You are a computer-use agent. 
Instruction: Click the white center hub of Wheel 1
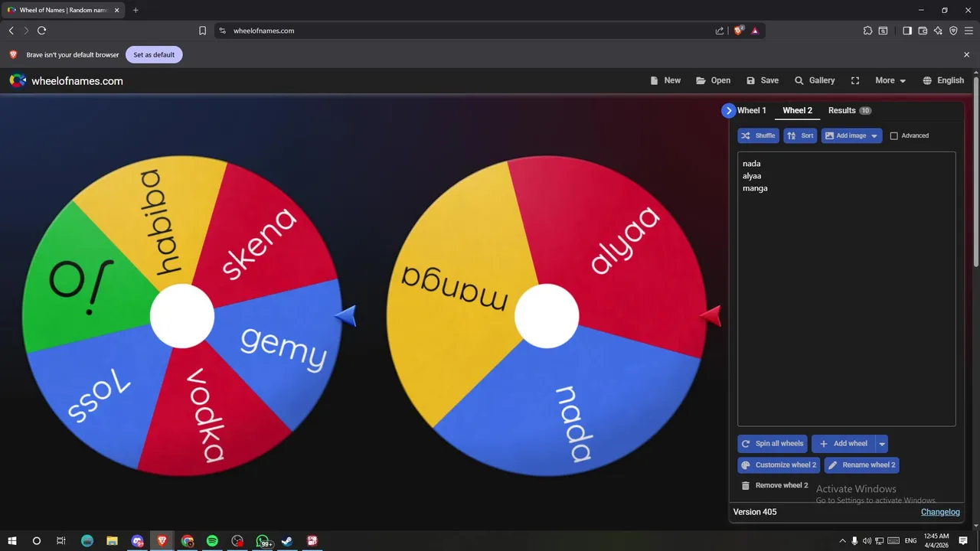[182, 316]
